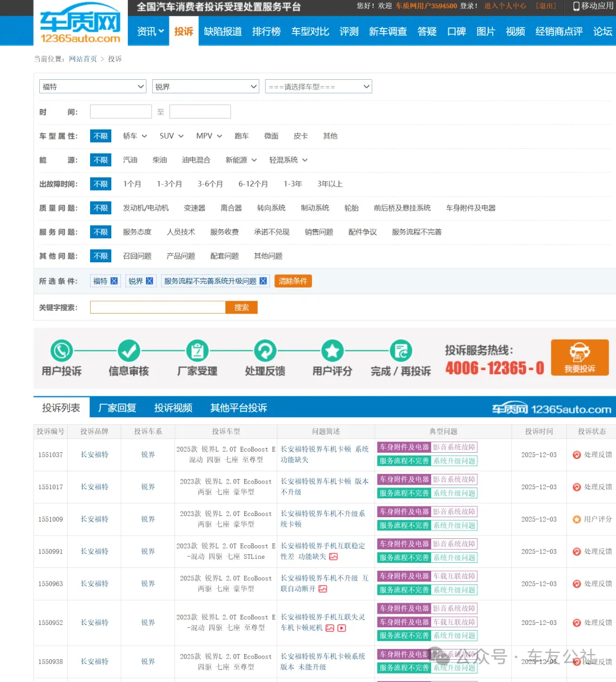The width and height of the screenshot is (616, 682).
Task: Click the 信息审核 checkmark step icon
Action: click(x=129, y=351)
